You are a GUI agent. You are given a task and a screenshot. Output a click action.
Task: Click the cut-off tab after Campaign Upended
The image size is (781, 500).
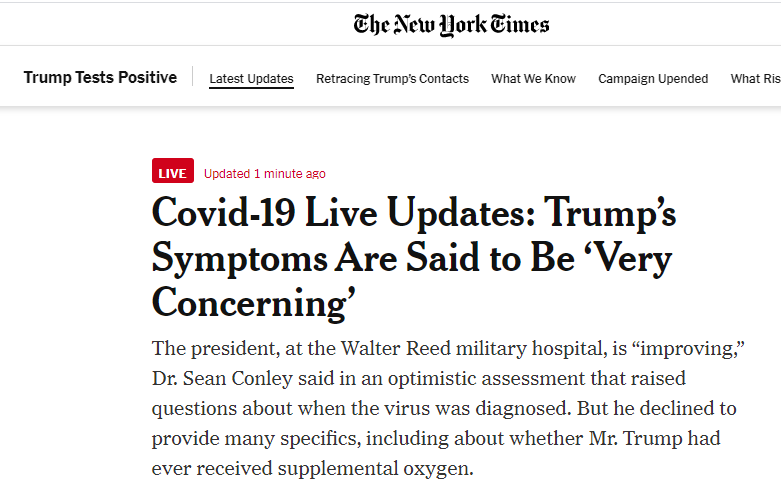click(755, 79)
